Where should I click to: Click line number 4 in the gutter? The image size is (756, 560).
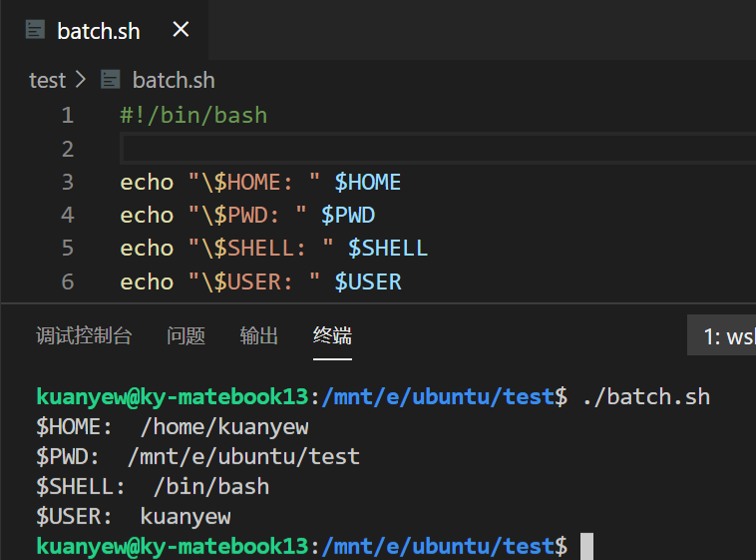pyautogui.click(x=68, y=215)
